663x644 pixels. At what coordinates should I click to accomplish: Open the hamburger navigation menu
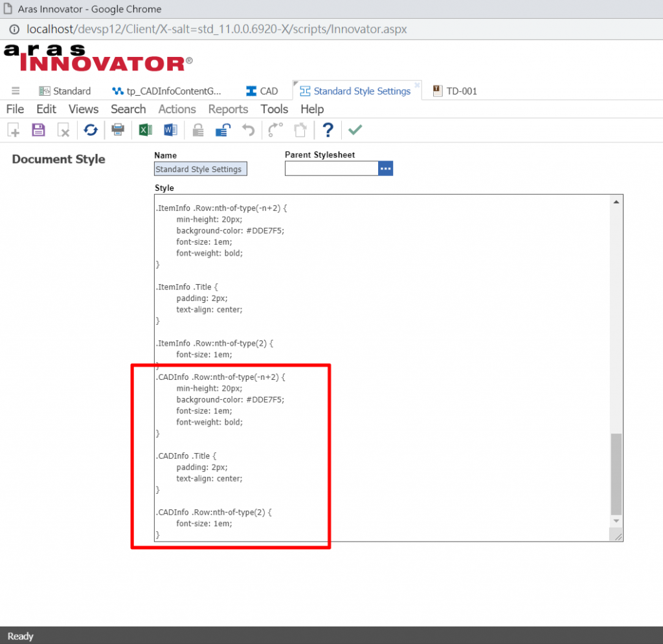click(16, 91)
